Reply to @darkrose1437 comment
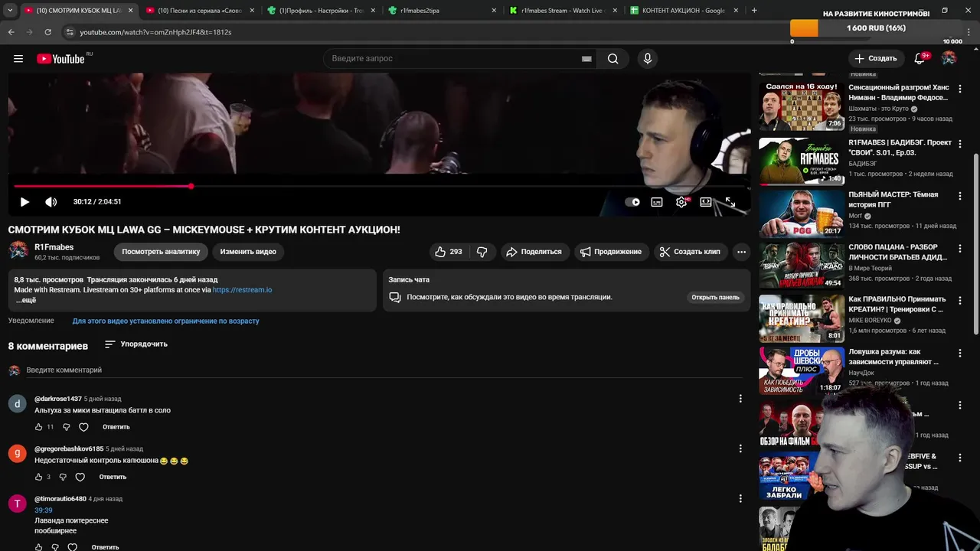This screenshot has width=980, height=551. pos(116,427)
